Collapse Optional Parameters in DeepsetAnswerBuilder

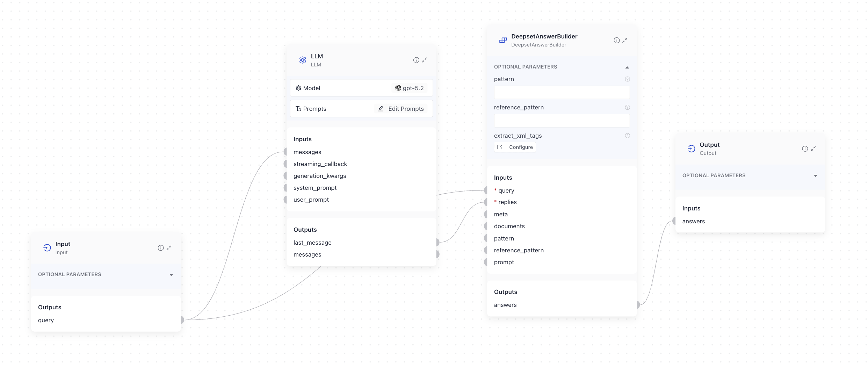coord(627,67)
